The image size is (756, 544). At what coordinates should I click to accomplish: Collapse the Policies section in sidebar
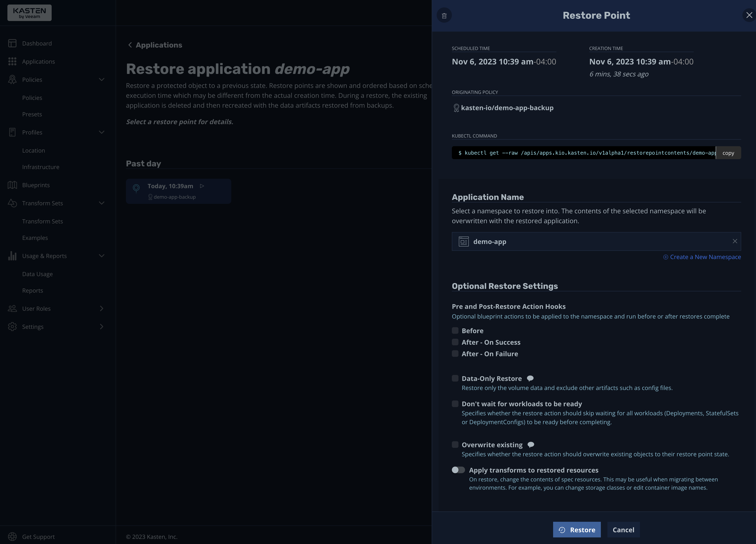(x=102, y=79)
